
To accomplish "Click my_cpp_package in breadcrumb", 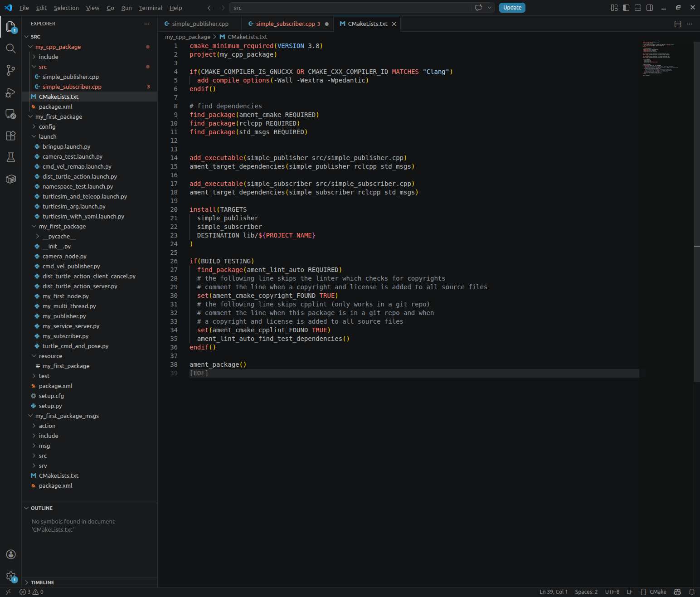I will click(x=188, y=37).
